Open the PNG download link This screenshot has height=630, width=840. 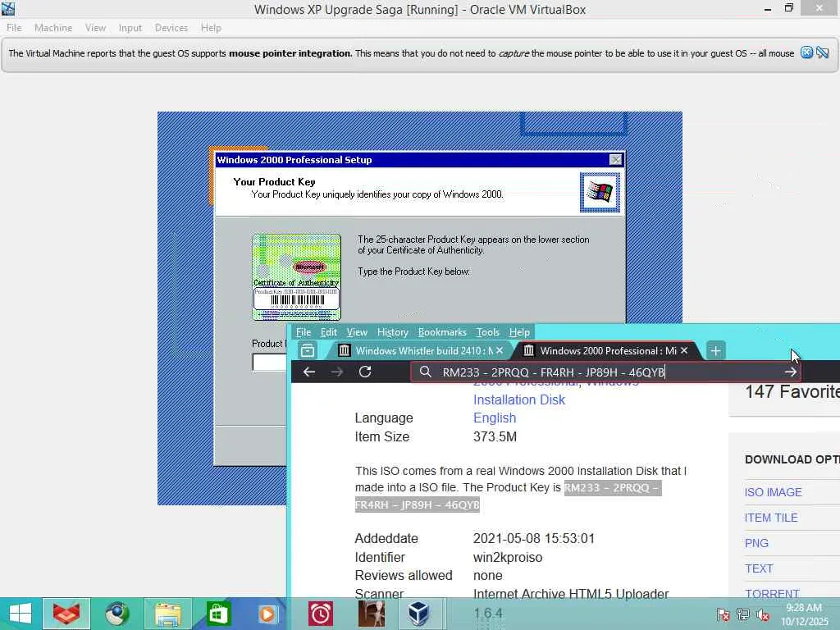pos(756,543)
